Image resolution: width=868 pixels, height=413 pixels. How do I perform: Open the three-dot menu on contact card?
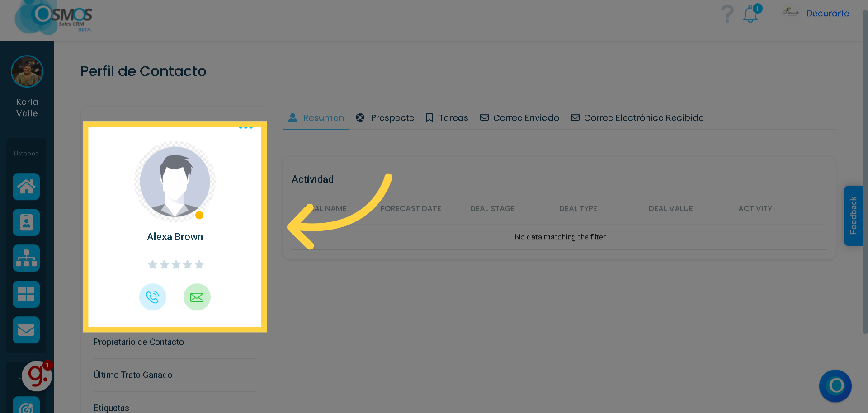[245, 127]
